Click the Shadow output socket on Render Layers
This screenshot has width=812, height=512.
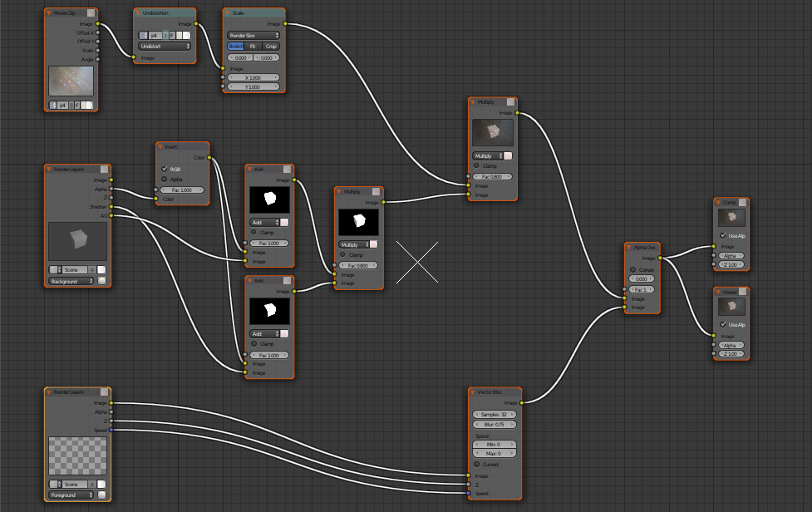[x=111, y=207]
